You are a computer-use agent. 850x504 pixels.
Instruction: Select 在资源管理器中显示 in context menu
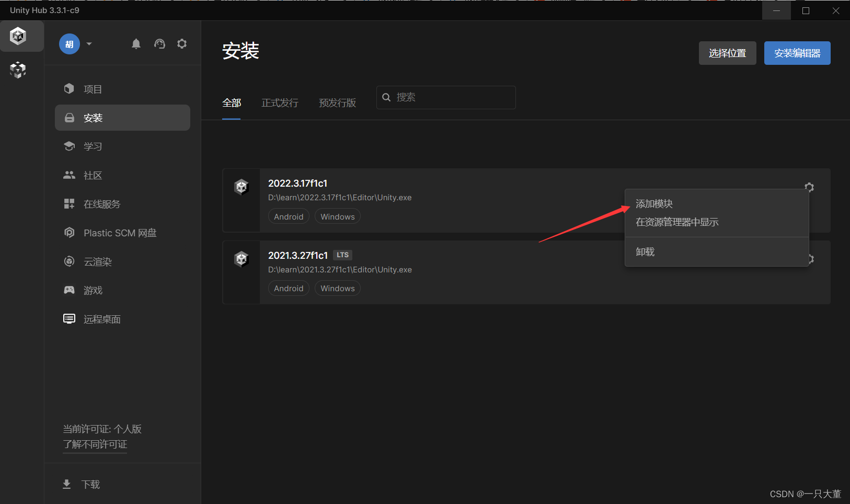point(717,222)
